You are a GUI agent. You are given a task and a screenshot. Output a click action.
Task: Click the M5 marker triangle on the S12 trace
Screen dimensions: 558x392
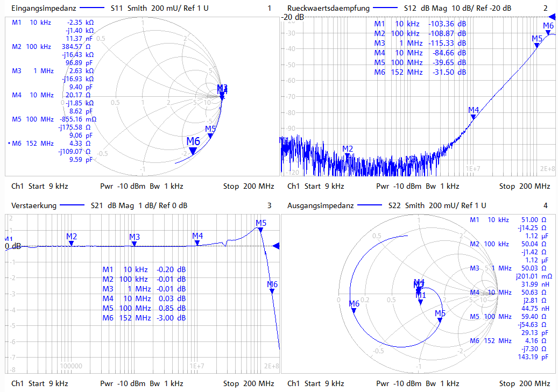point(536,45)
